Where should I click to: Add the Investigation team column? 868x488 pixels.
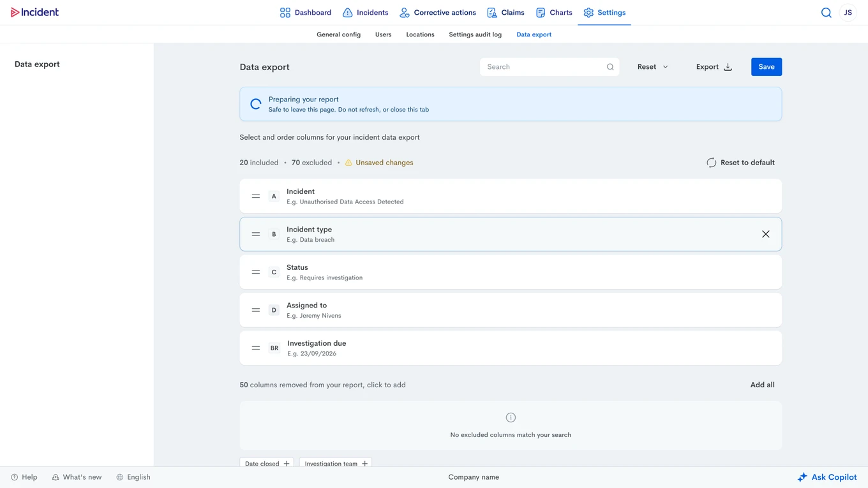pos(336,464)
